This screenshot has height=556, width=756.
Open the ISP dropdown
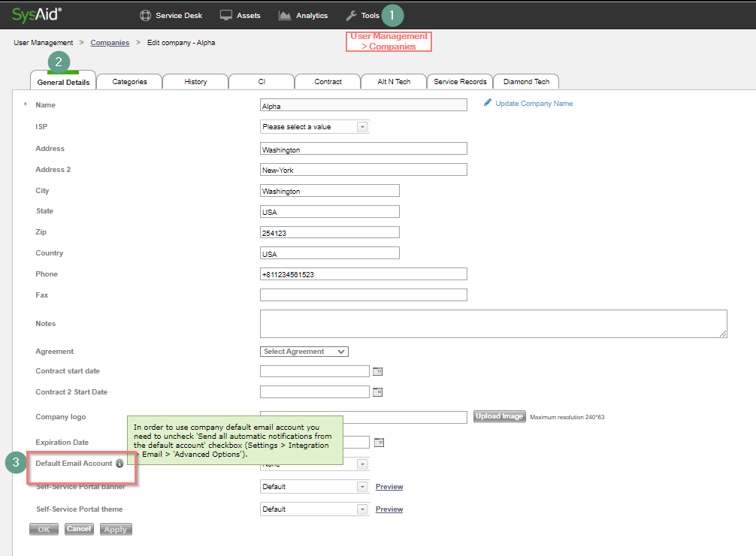tap(314, 127)
